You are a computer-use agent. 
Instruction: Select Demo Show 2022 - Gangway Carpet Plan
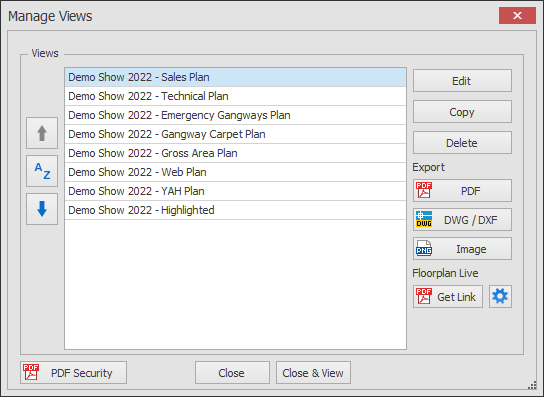pos(235,134)
